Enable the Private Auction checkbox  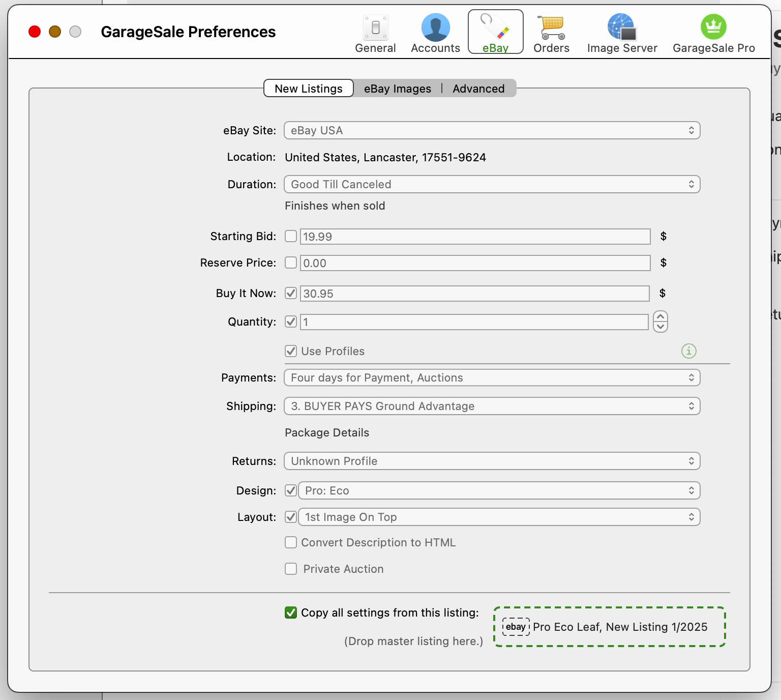pos(291,569)
